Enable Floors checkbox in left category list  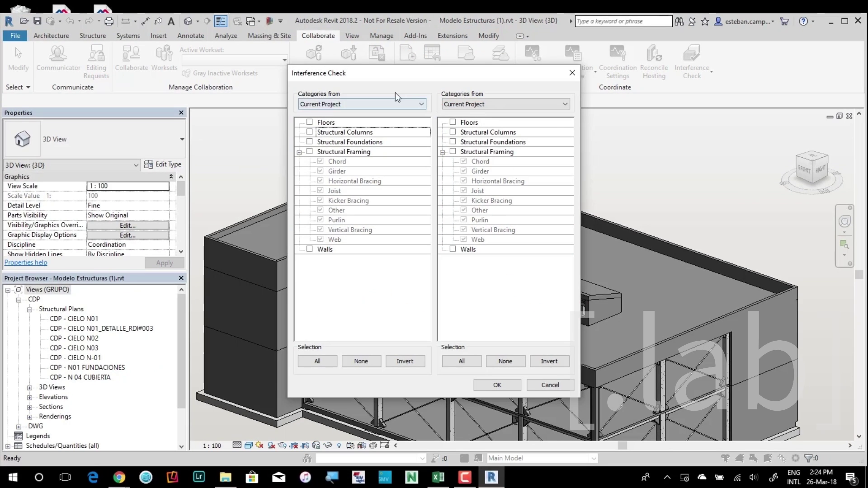point(310,122)
